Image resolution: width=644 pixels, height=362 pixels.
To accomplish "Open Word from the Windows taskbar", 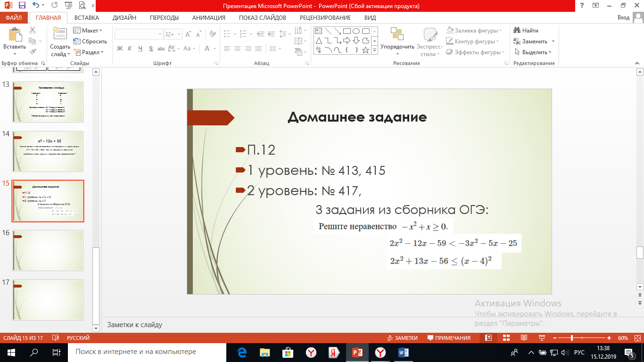I will [404, 352].
